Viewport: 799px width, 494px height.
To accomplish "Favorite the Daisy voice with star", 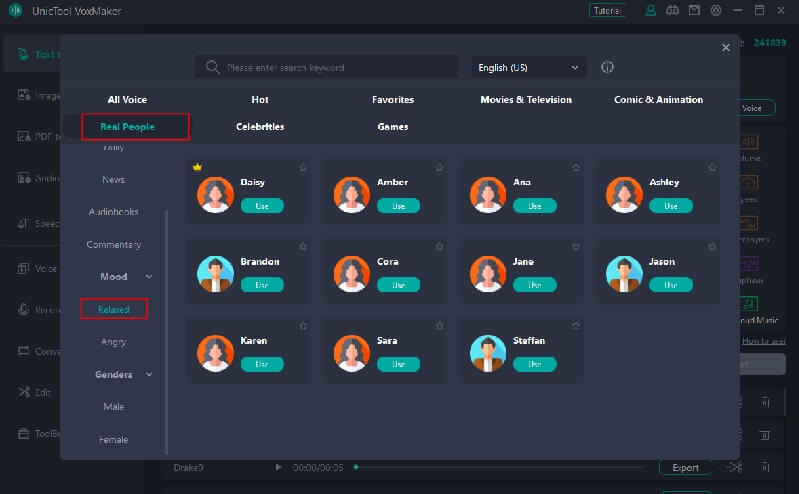I will 303,167.
